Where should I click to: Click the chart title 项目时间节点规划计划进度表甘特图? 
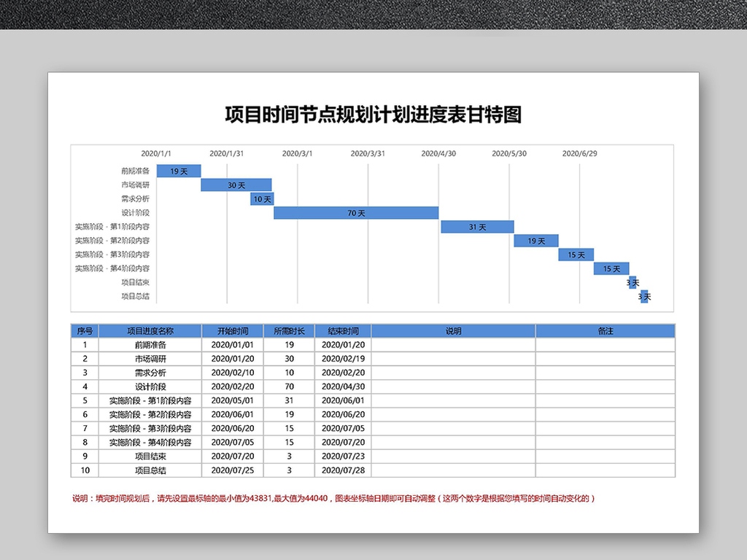pyautogui.click(x=373, y=115)
